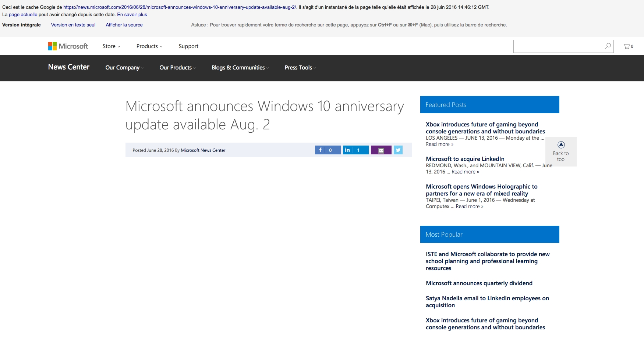
Task: Switch to 'Version en texte seul'
Action: coord(73,25)
